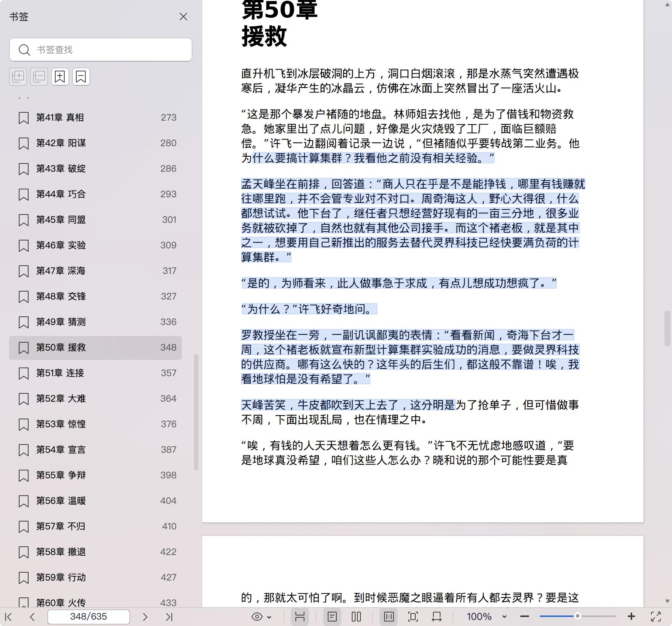The image size is (672, 626).
Task: Expand all bookmarks icon
Action: (18, 77)
